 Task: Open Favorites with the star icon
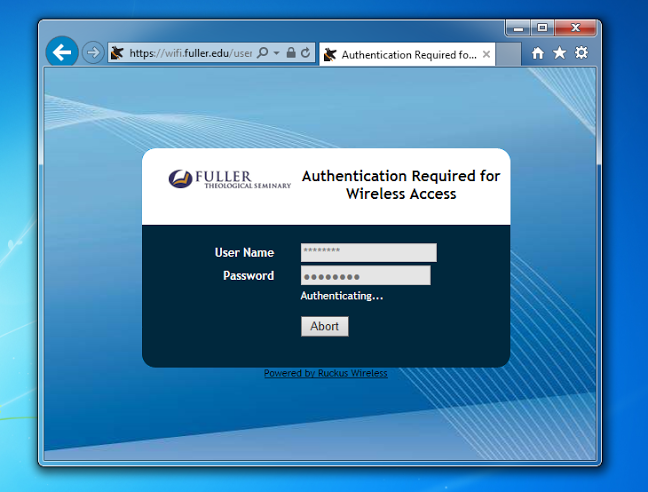560,52
